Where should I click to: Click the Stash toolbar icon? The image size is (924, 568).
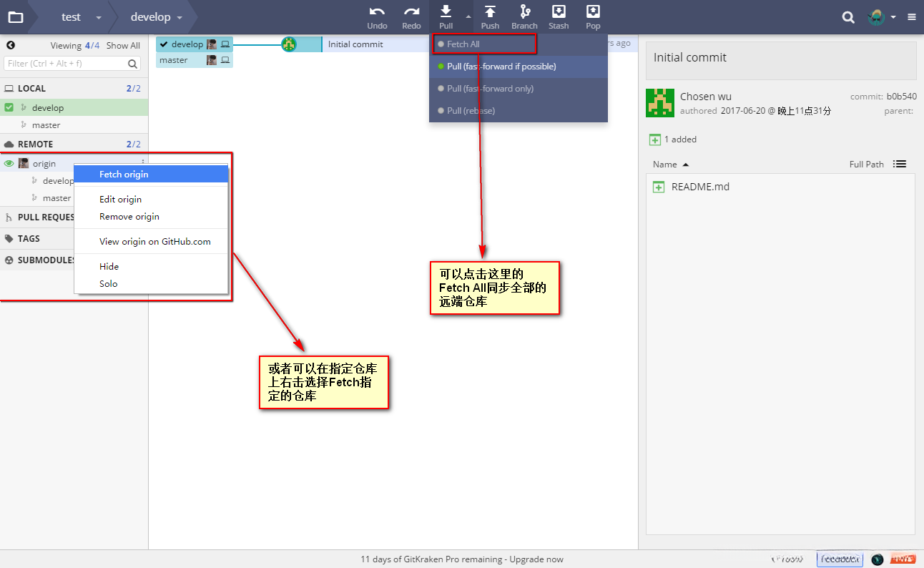pyautogui.click(x=559, y=12)
